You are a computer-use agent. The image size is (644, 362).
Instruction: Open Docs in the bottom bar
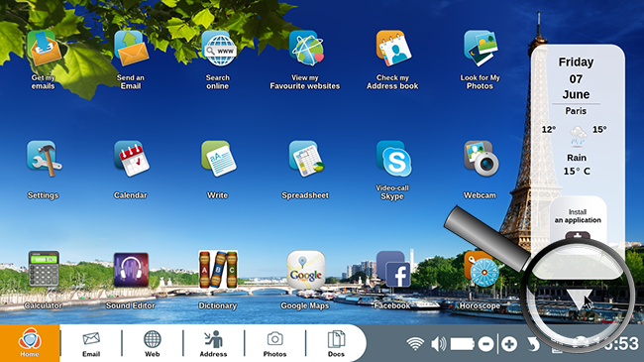(336, 344)
